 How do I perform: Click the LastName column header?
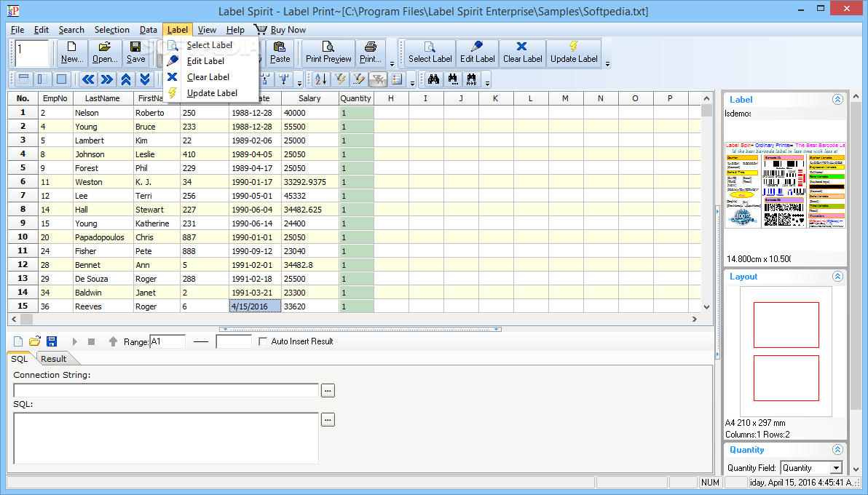[103, 98]
